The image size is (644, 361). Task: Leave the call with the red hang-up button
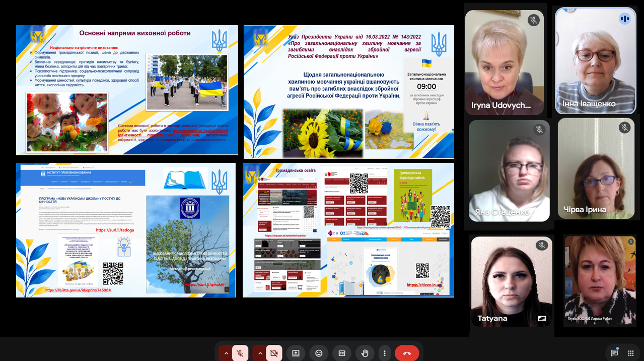point(407,353)
